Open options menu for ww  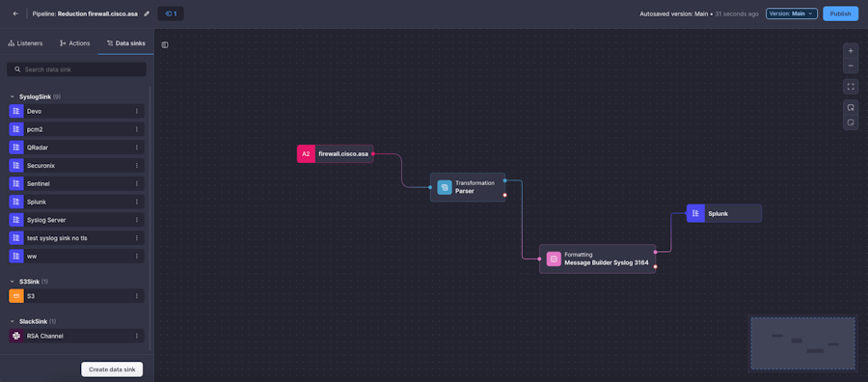click(x=137, y=257)
